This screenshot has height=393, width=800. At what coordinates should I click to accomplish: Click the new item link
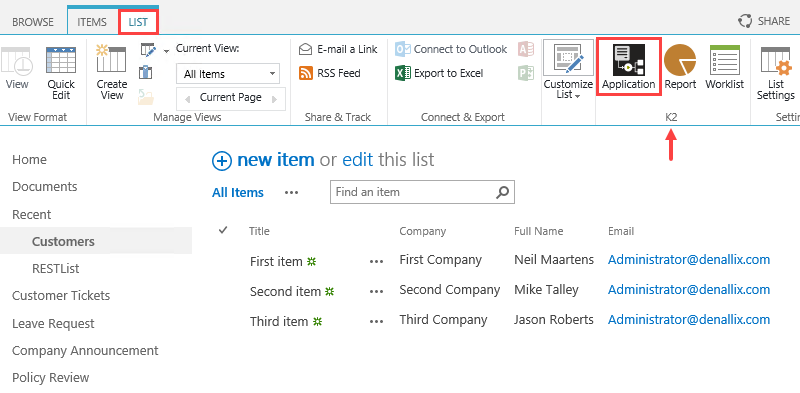pyautogui.click(x=276, y=160)
